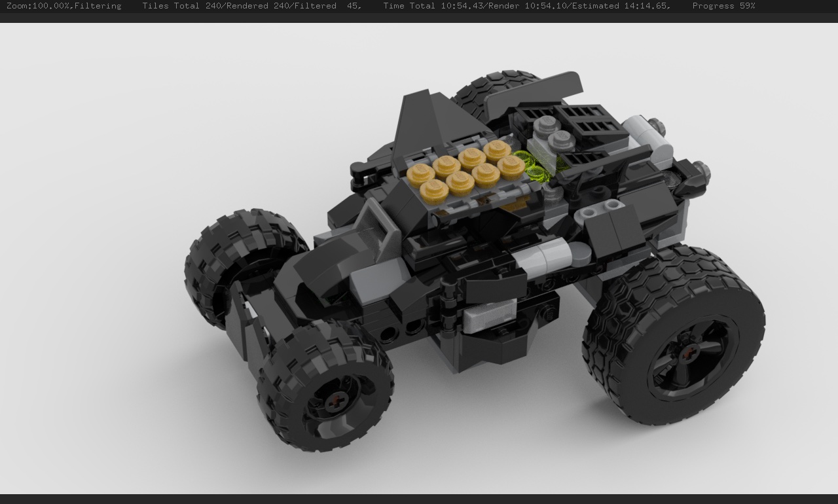
Task: Click the "Estimated 14:14.65" time value
Action: tap(619, 6)
